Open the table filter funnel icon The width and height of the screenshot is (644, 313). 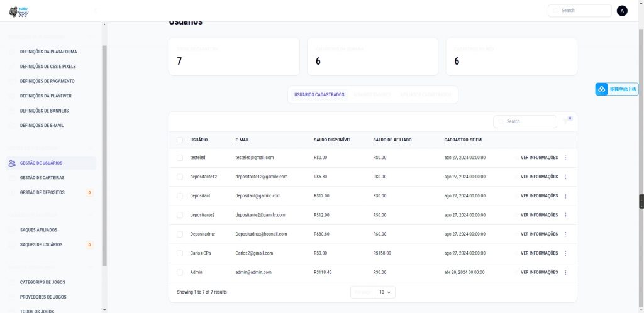565,121
